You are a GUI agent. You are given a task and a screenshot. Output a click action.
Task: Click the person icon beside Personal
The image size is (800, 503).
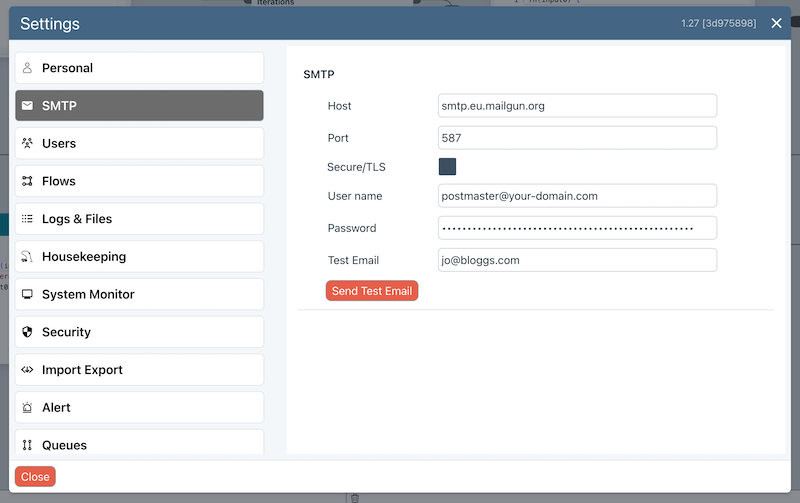(27, 68)
